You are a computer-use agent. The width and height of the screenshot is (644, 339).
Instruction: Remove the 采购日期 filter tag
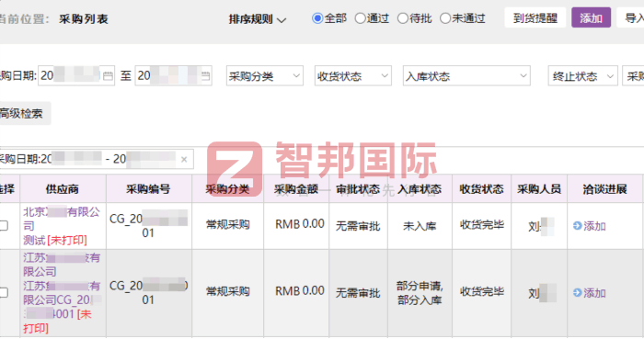pyautogui.click(x=184, y=160)
